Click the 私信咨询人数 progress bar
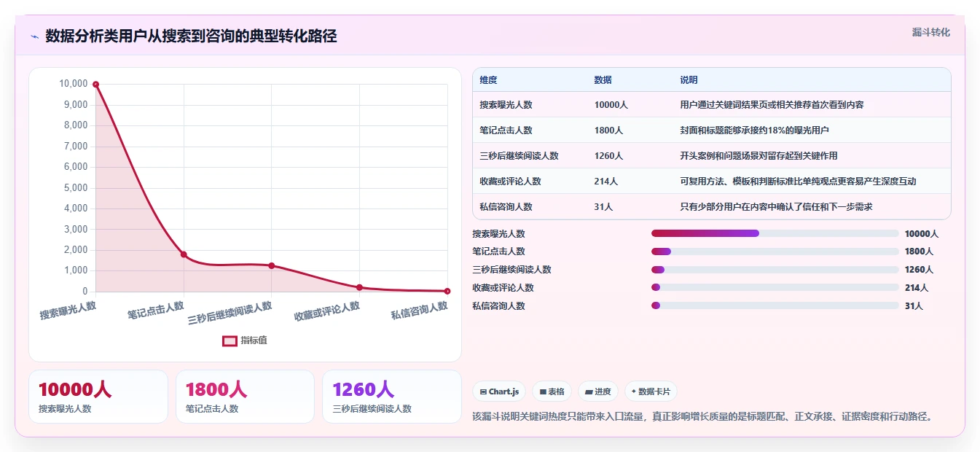Viewport: 980px width, 452px height. [775, 306]
